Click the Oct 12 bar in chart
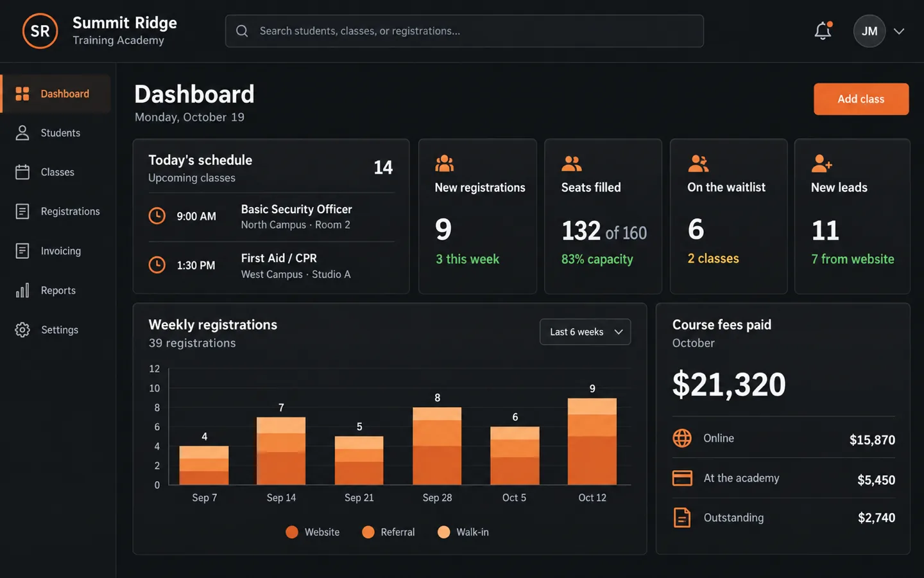924x578 pixels. pos(592,441)
